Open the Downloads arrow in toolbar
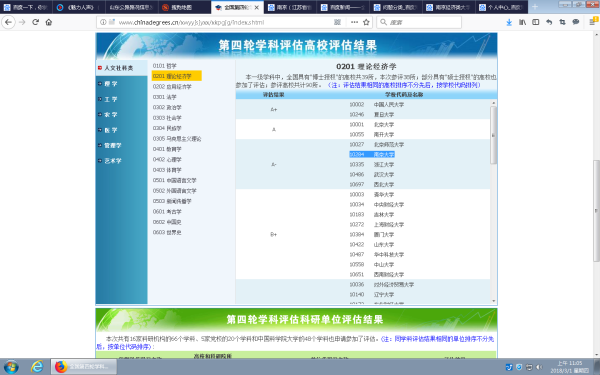 [x=509, y=22]
